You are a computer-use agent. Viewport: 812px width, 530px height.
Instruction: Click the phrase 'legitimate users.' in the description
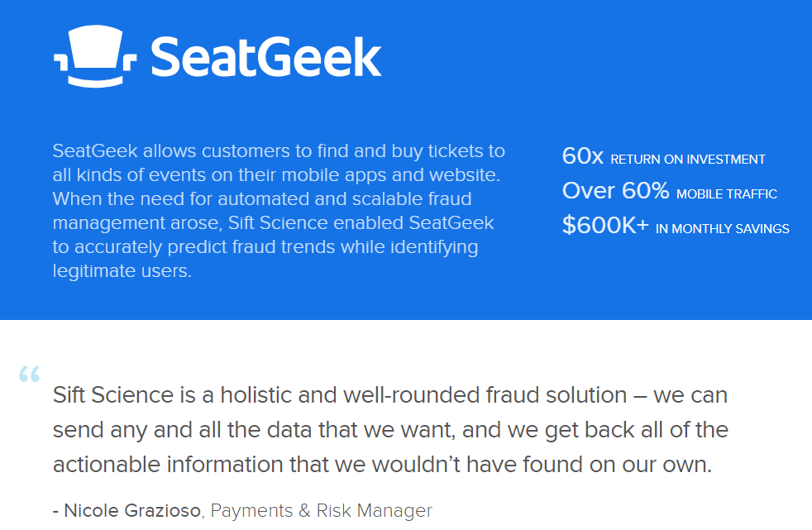[122, 270]
